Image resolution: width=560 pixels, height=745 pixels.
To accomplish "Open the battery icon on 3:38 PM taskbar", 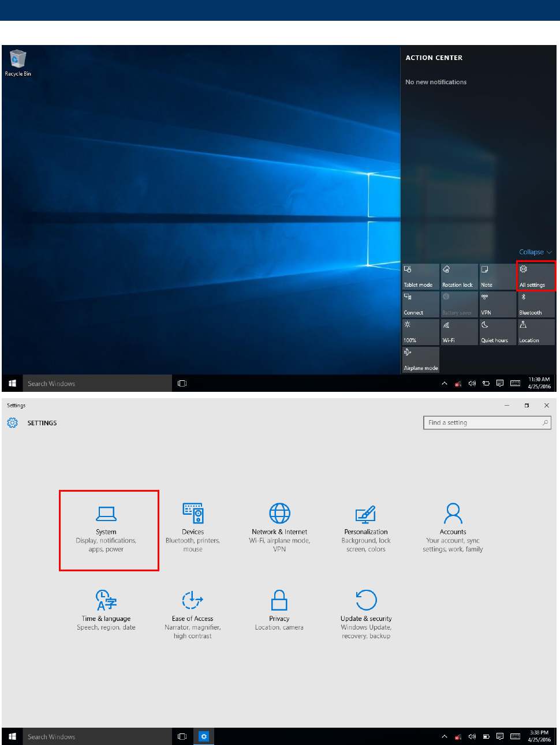I will coord(486,736).
